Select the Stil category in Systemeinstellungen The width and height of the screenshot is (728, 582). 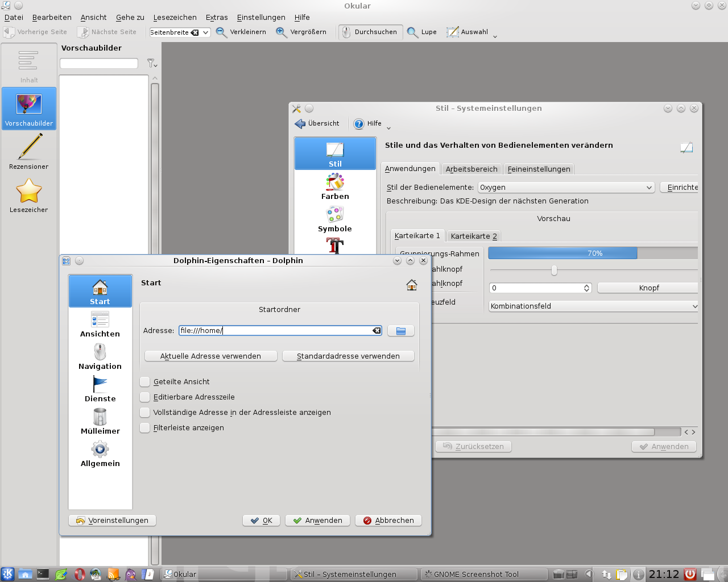click(335, 154)
